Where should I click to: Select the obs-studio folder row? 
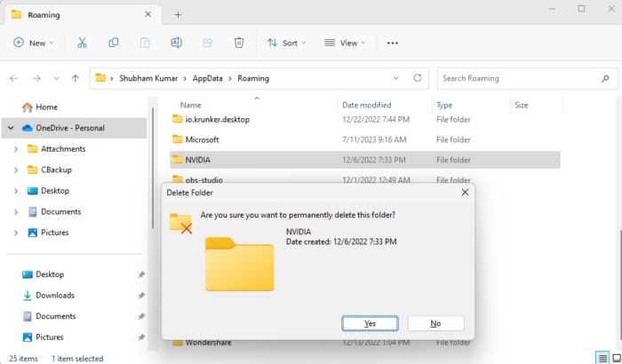click(365, 178)
